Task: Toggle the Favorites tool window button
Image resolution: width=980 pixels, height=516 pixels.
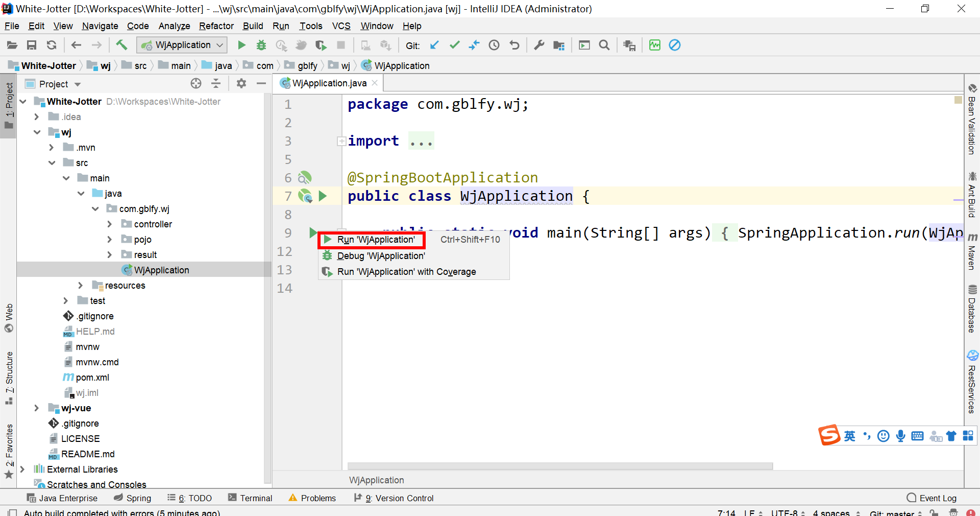Action: [9, 452]
